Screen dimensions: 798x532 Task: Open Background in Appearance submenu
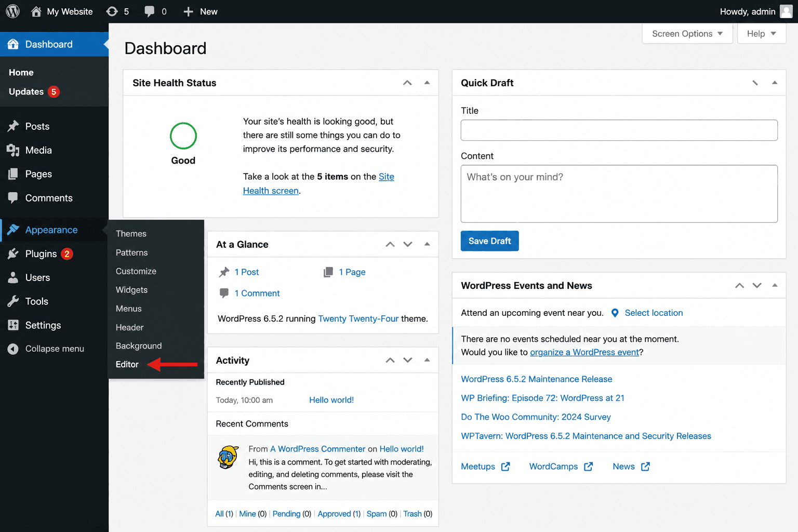point(139,346)
